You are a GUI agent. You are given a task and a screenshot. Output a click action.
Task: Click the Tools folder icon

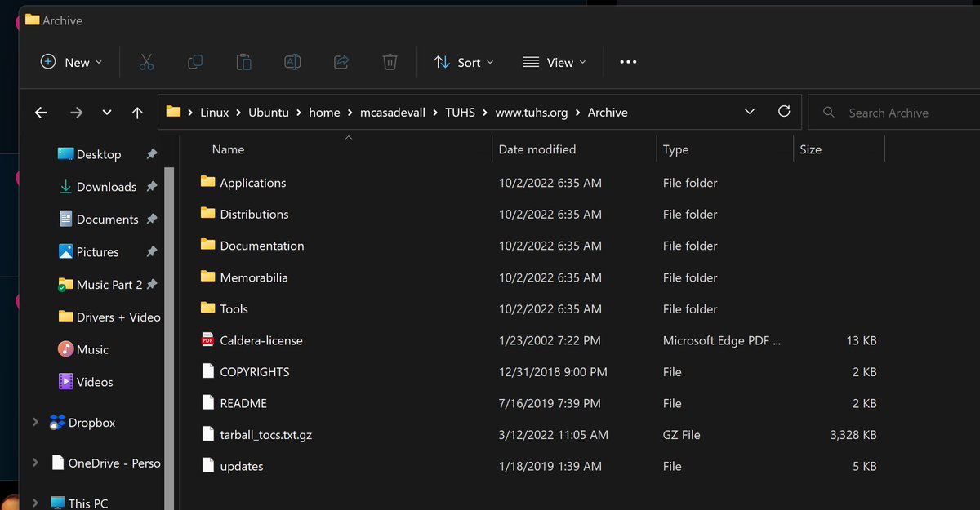(x=207, y=308)
